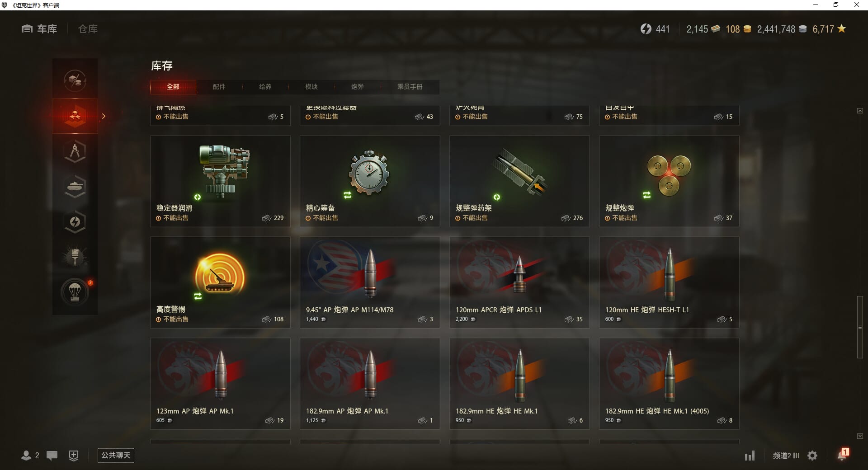Select the 稳定器润滑 item card
This screenshot has height=470, width=868.
click(x=220, y=181)
